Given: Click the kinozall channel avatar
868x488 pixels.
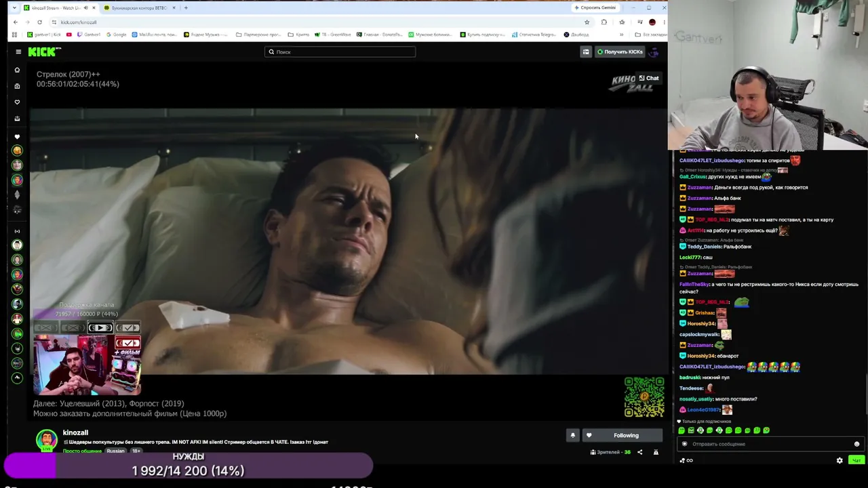Looking at the screenshot, I should (46, 440).
